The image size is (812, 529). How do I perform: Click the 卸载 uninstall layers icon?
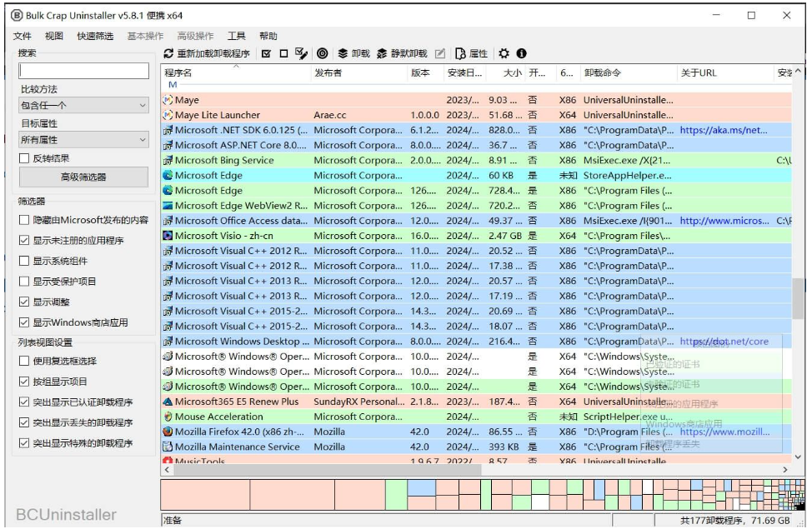343,53
